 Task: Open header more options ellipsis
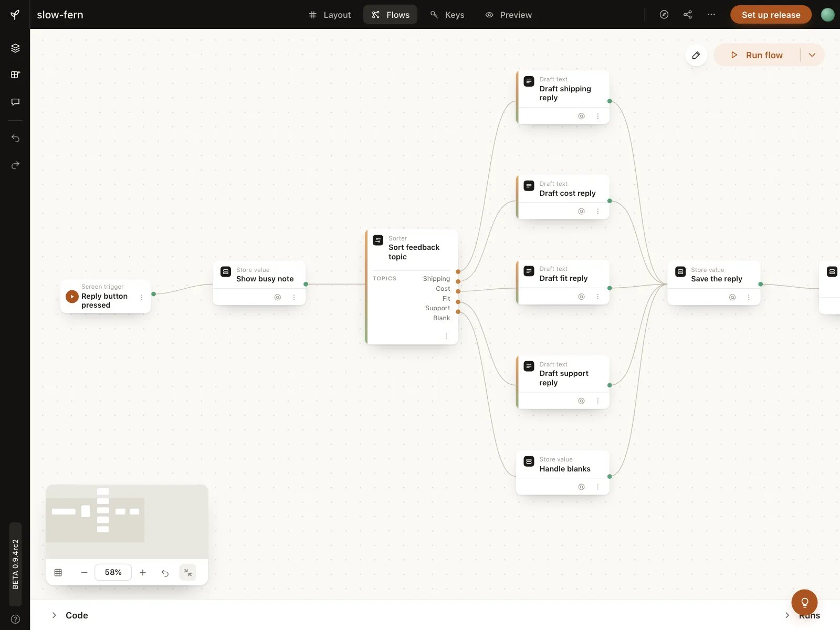point(711,15)
